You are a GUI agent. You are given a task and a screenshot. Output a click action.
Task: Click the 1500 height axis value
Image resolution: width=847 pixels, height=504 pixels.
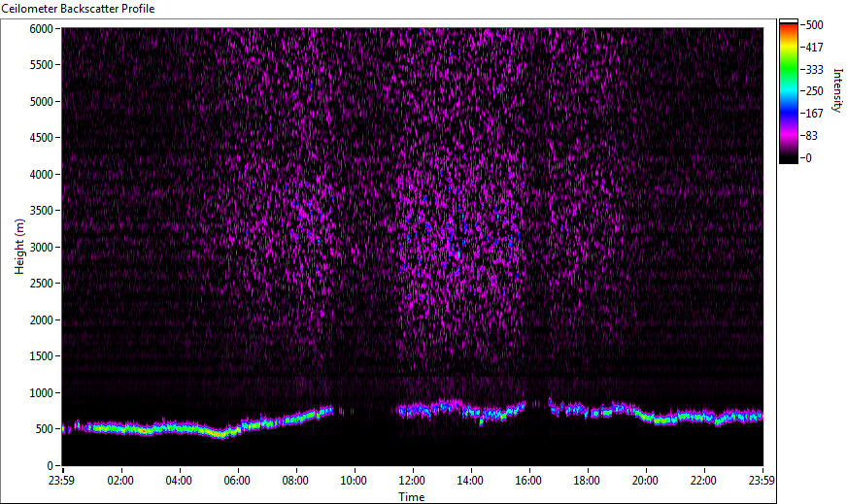pyautogui.click(x=42, y=356)
